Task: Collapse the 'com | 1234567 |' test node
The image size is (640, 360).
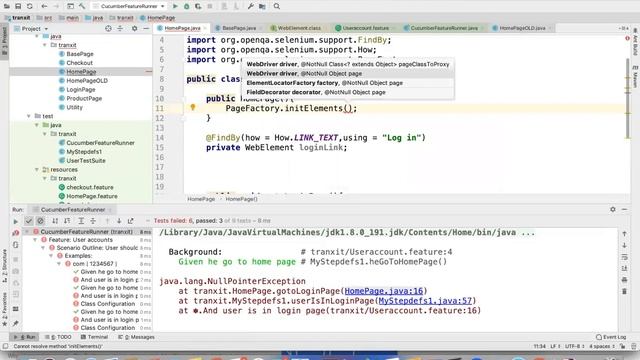Action: click(x=59, y=264)
